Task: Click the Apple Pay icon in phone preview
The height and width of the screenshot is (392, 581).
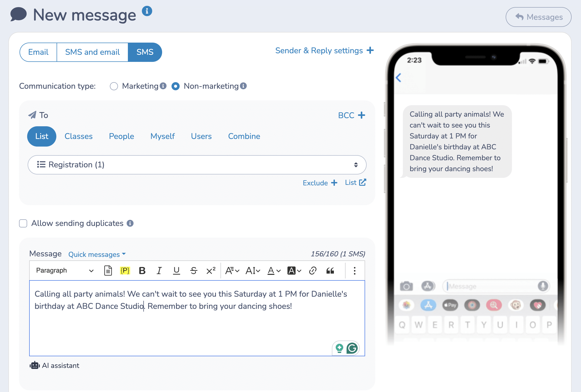Action: pyautogui.click(x=450, y=305)
